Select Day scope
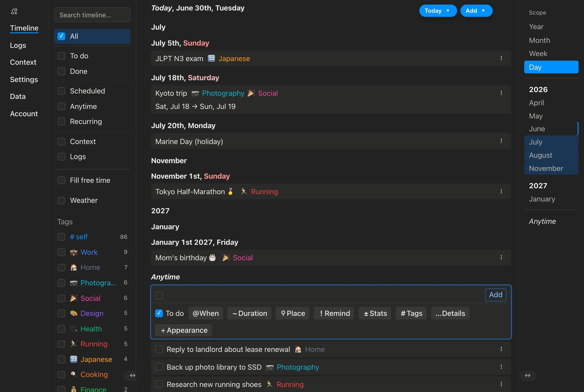 [551, 67]
